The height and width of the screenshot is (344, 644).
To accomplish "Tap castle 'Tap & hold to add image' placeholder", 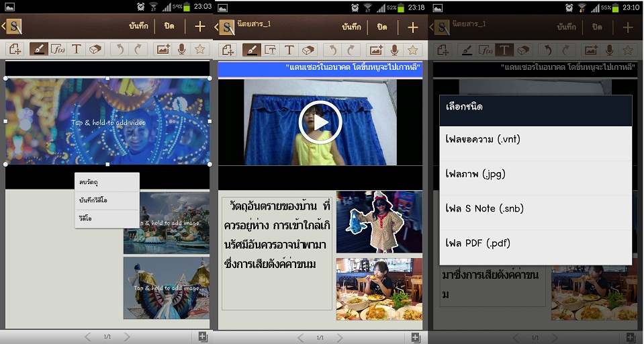I will tap(167, 223).
